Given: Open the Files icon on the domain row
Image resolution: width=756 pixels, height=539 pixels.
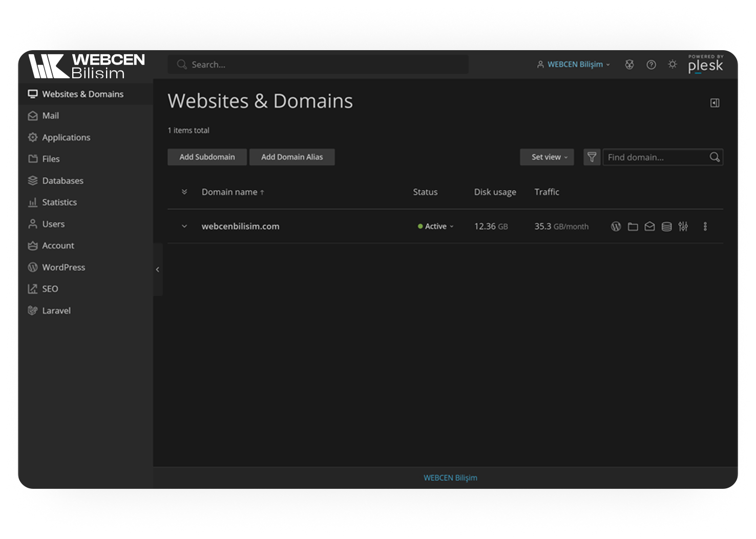Looking at the screenshot, I should click(633, 226).
